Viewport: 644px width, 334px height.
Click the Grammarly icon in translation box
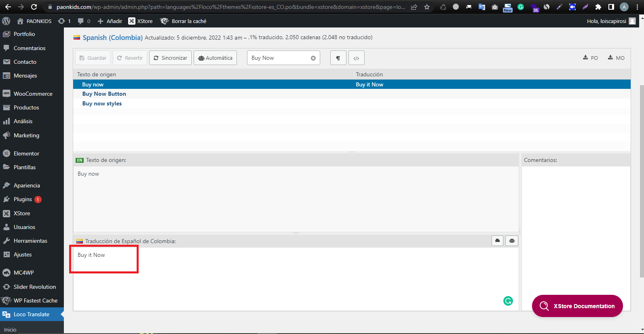tap(508, 300)
